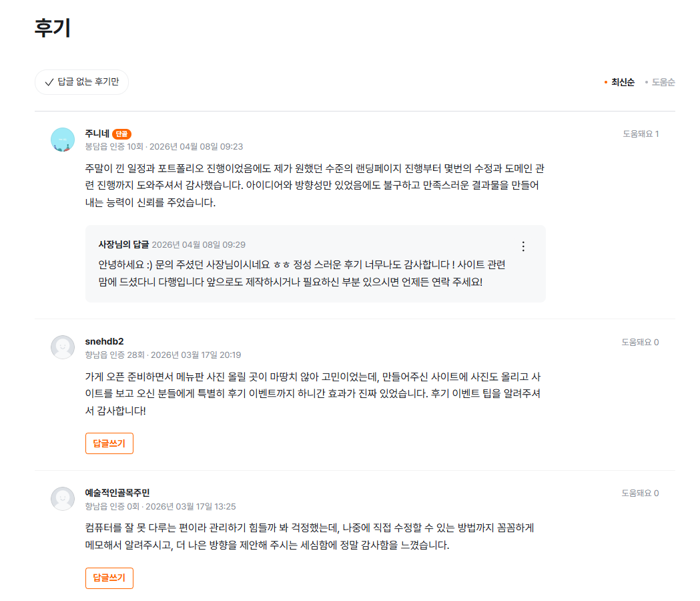
Task: Open 답글쓰기 under snehdb2's review
Action: pyautogui.click(x=109, y=443)
